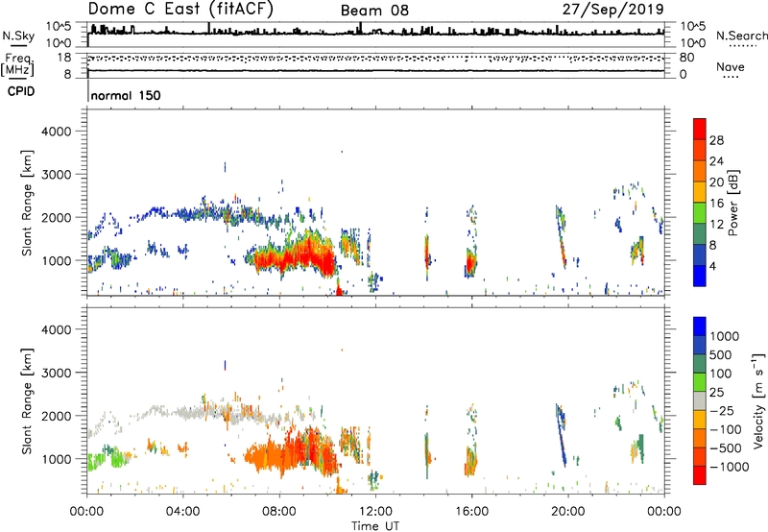Click the 'Velocity [m s-1]' colorbar label
Viewport: 768px width, 532px height.
(x=758, y=400)
